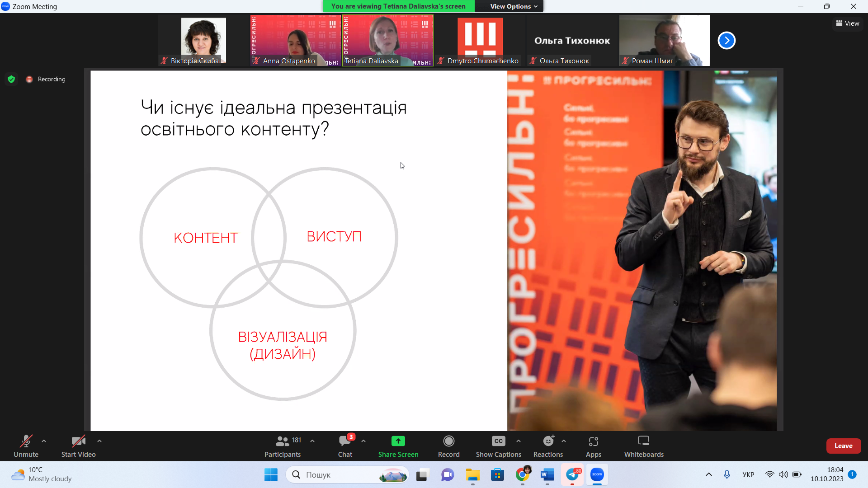Click the green Share Screen icon

(398, 441)
